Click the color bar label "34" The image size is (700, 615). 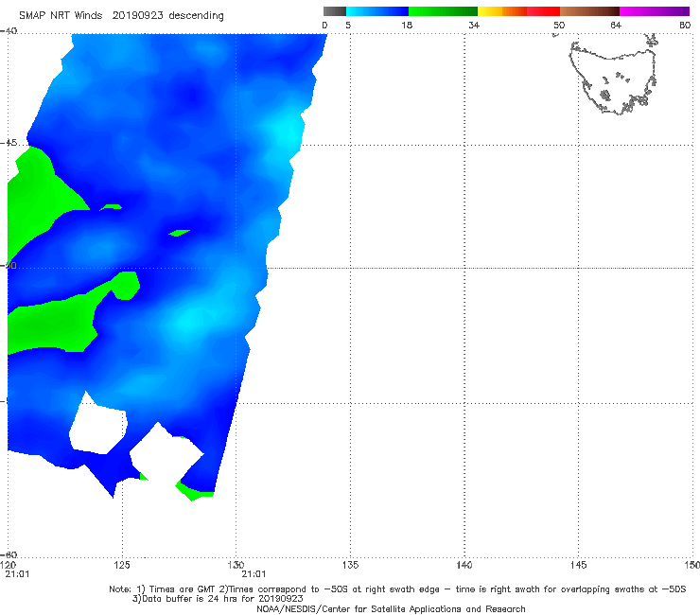(x=474, y=25)
